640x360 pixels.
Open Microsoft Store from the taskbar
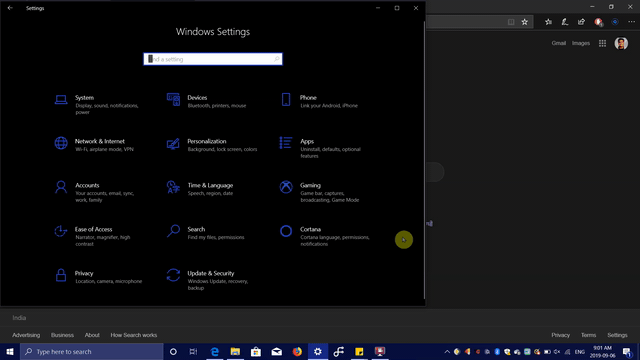[x=256, y=351]
